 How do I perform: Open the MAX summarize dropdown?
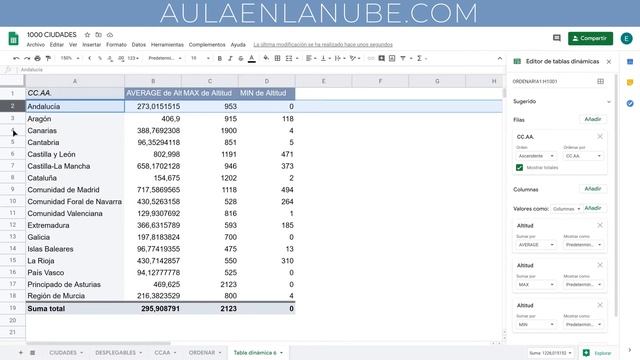535,284
